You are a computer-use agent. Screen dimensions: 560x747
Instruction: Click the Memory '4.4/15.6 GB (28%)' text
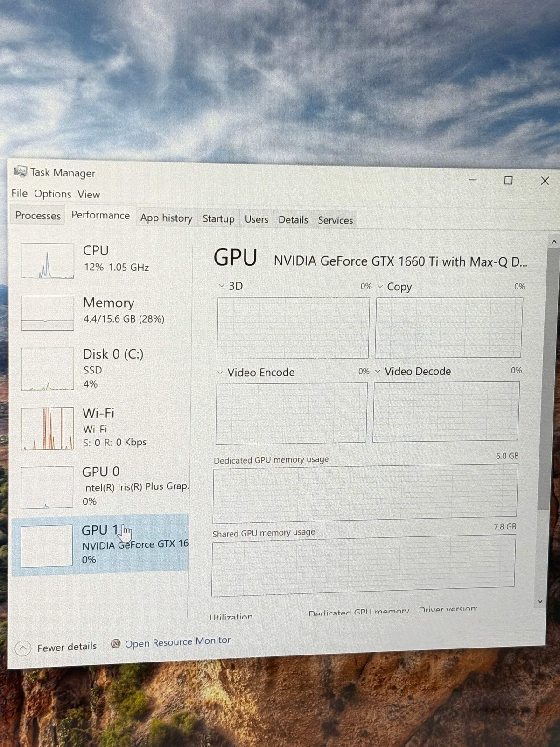124,319
